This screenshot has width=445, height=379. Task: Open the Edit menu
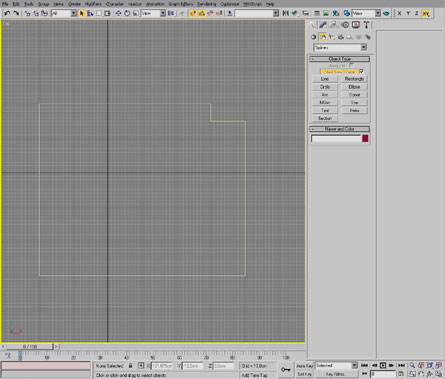pyautogui.click(x=16, y=4)
